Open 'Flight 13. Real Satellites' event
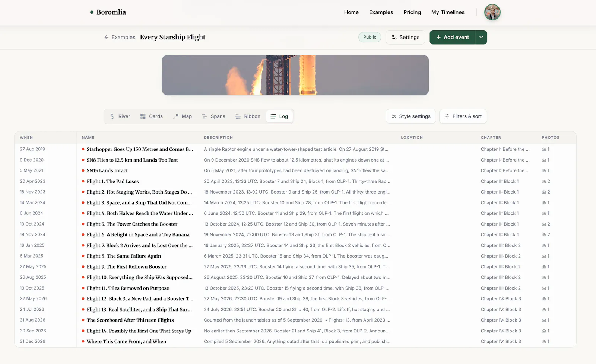The width and height of the screenshot is (596, 364). pyautogui.click(x=139, y=310)
